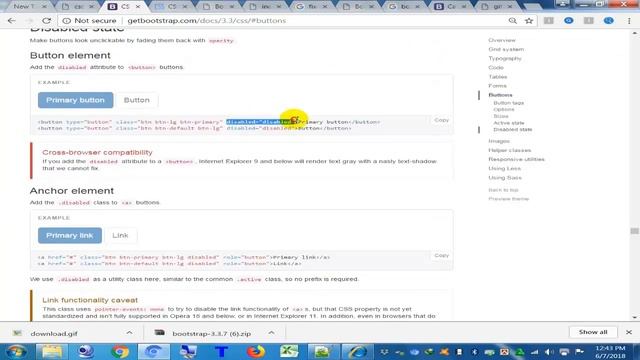Image resolution: width=640 pixels, height=360 pixels.
Task: Open Tables section in sidebar
Action: pyautogui.click(x=498, y=77)
